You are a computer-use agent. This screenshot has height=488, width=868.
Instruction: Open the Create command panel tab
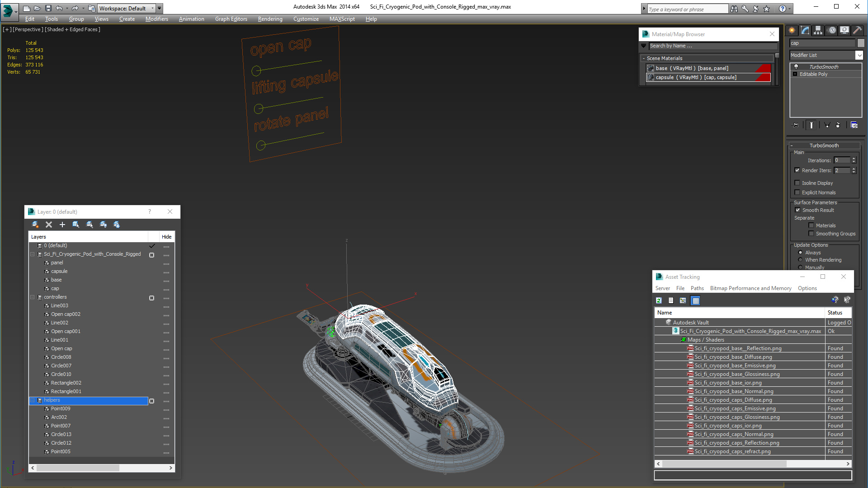(792, 30)
